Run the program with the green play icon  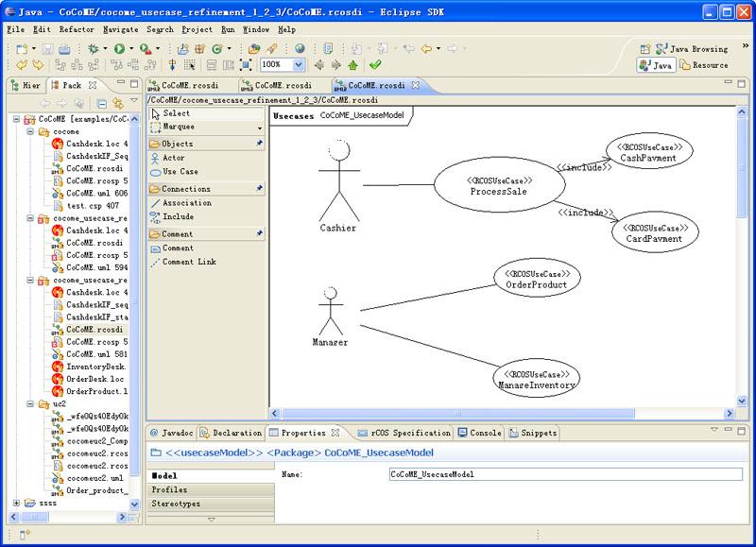[119, 49]
